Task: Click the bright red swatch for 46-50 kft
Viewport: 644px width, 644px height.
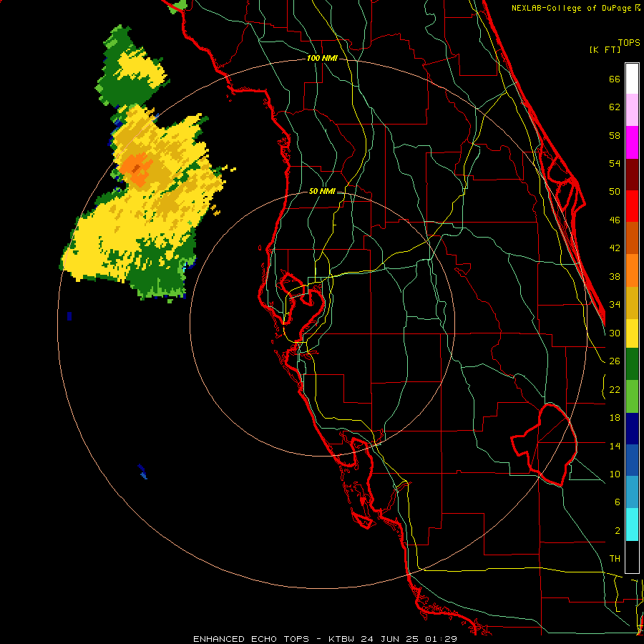Action: click(x=632, y=206)
